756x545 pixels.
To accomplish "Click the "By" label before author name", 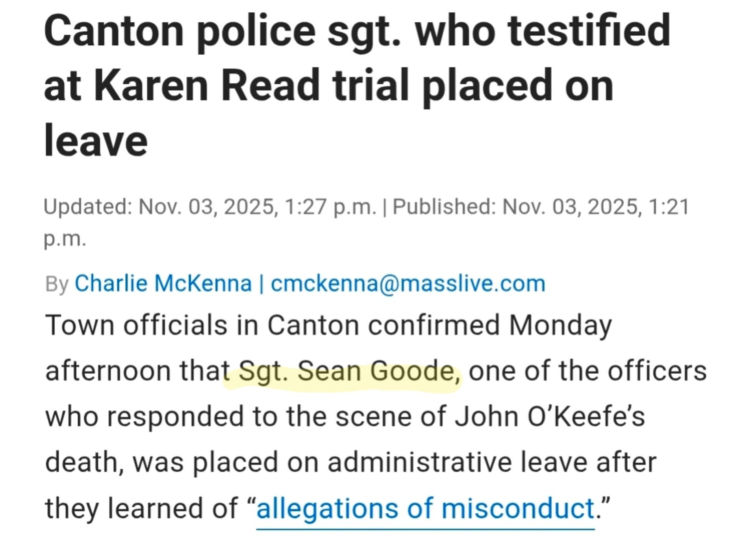I will pos(57,284).
